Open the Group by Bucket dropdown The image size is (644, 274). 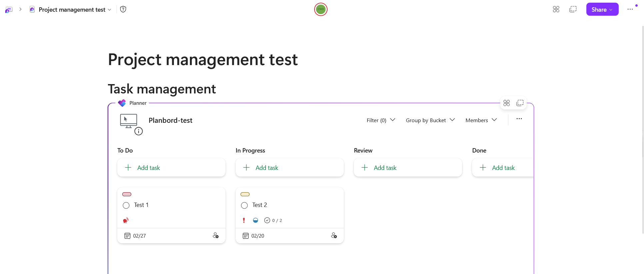pyautogui.click(x=430, y=120)
